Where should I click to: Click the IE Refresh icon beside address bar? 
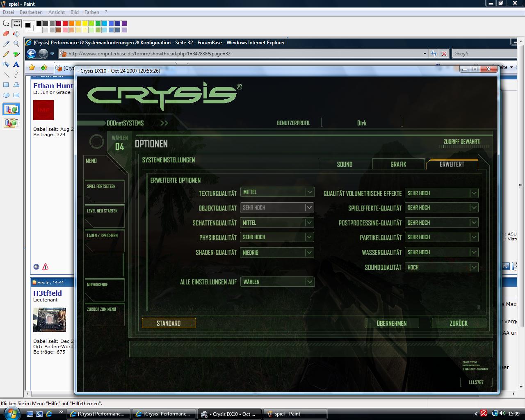(434, 53)
